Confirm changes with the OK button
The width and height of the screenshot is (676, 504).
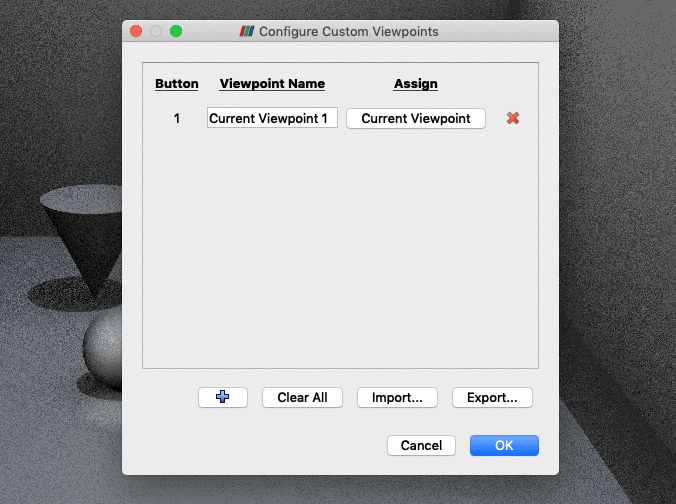tap(504, 445)
